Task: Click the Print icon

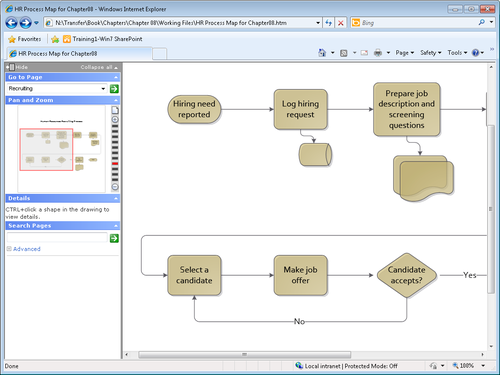Action: [378, 53]
